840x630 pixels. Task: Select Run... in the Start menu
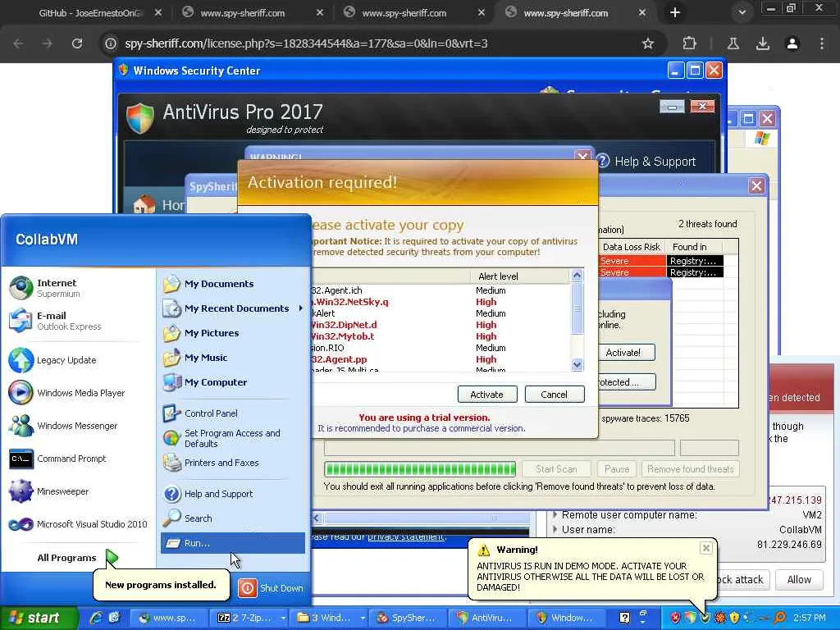pos(232,543)
